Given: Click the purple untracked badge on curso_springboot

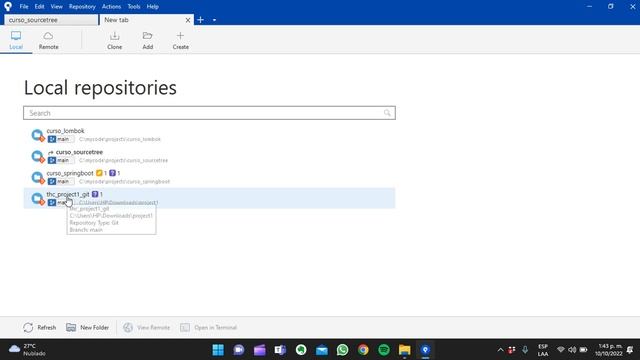Looking at the screenshot, I should click(114, 173).
